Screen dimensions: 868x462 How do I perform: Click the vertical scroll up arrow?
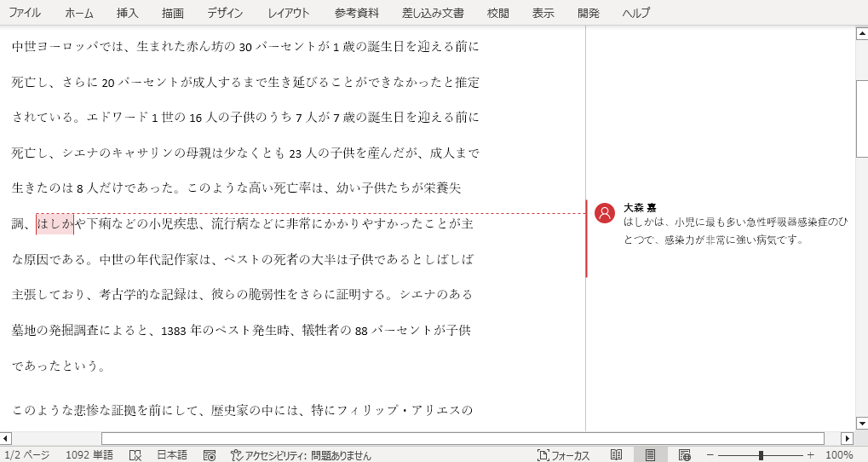click(x=862, y=34)
